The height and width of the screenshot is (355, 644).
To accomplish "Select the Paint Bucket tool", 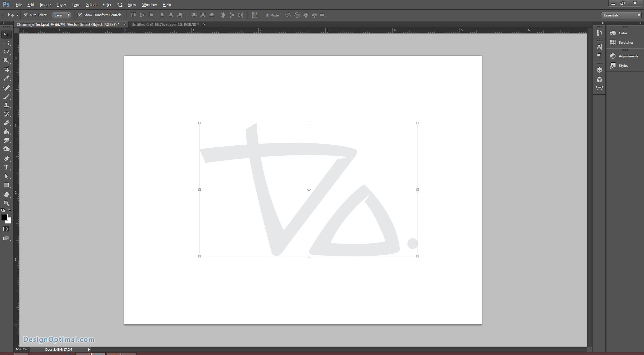I will (6, 132).
